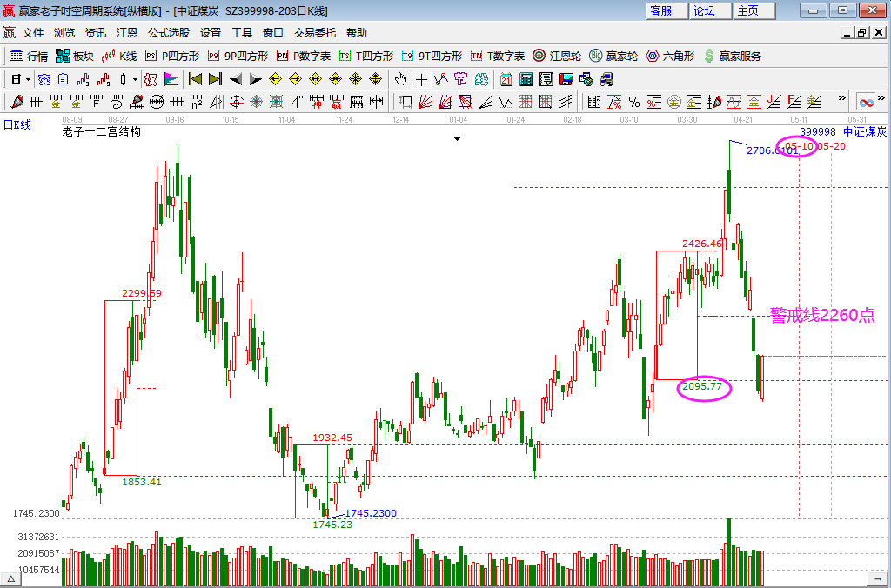Open the 窗口 menu
891x588 pixels.
click(x=272, y=33)
